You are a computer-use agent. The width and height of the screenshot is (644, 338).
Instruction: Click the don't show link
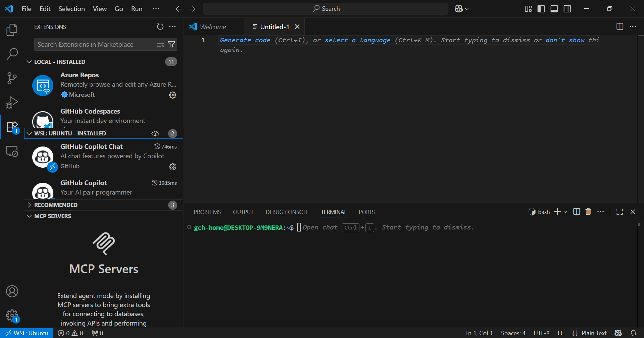[x=565, y=40]
